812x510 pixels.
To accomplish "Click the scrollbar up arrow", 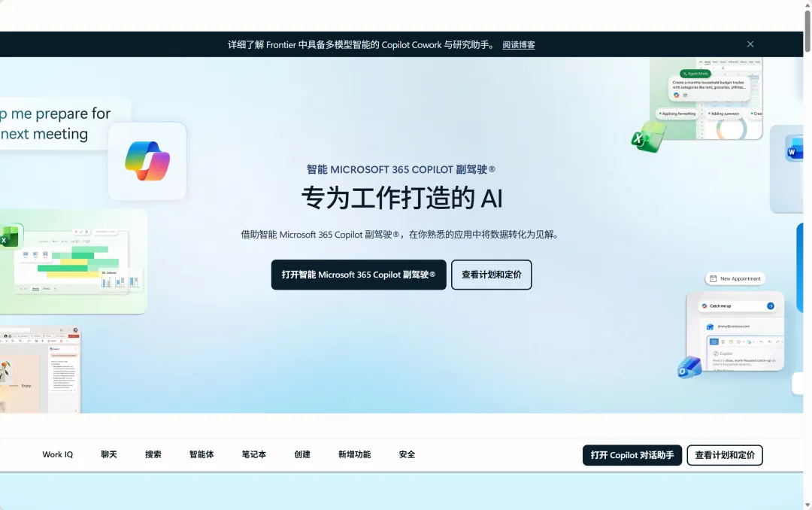I will [807, 5].
